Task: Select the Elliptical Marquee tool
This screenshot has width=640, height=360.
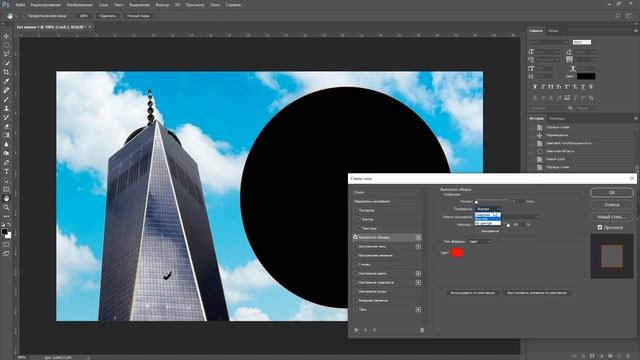Action: [x=6, y=45]
